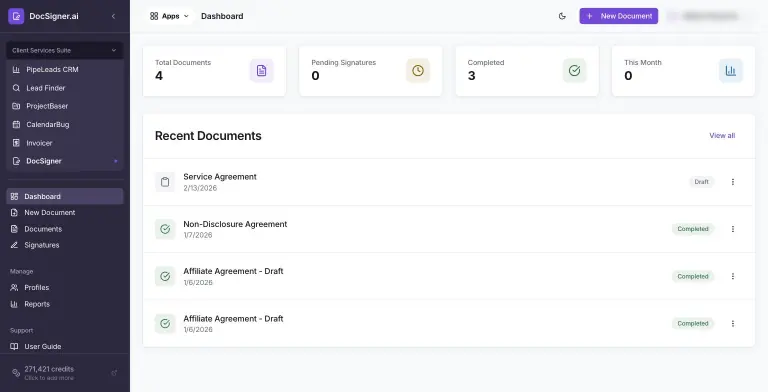Click the Reports bar chart icon
The height and width of the screenshot is (392, 768).
point(14,304)
